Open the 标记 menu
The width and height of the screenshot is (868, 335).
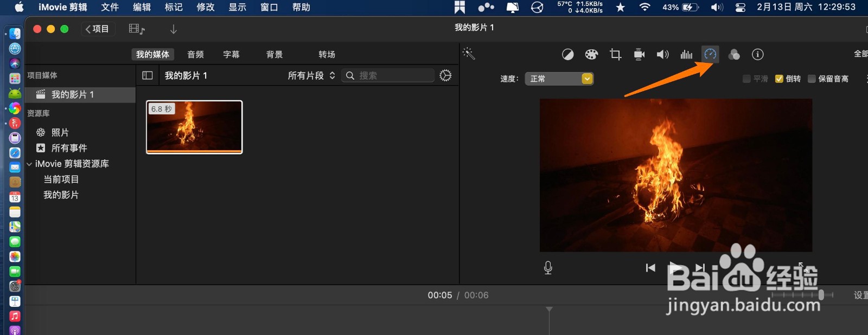point(174,7)
